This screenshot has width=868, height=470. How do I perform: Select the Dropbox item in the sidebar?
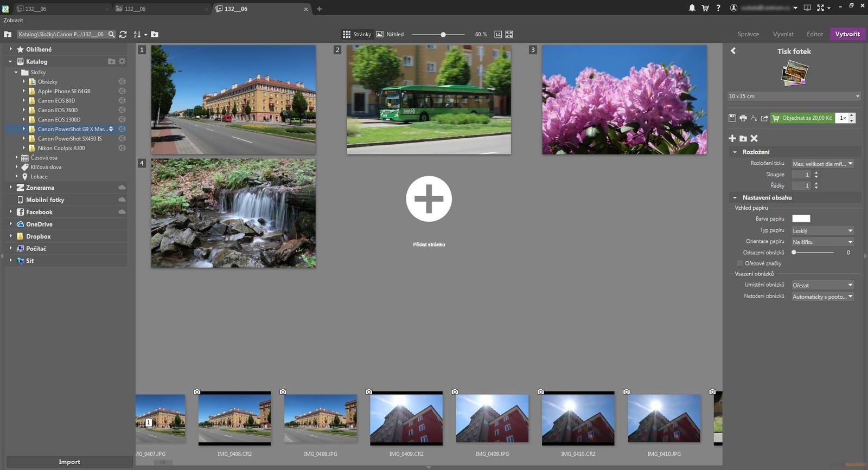(38, 236)
